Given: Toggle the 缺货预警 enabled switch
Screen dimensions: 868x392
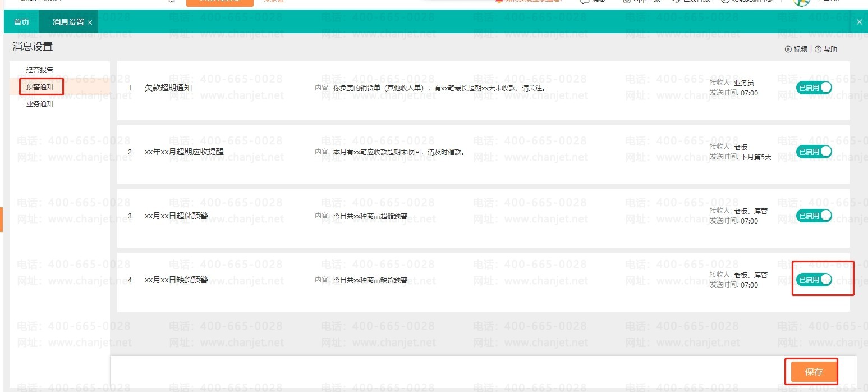Looking at the screenshot, I should (814, 280).
